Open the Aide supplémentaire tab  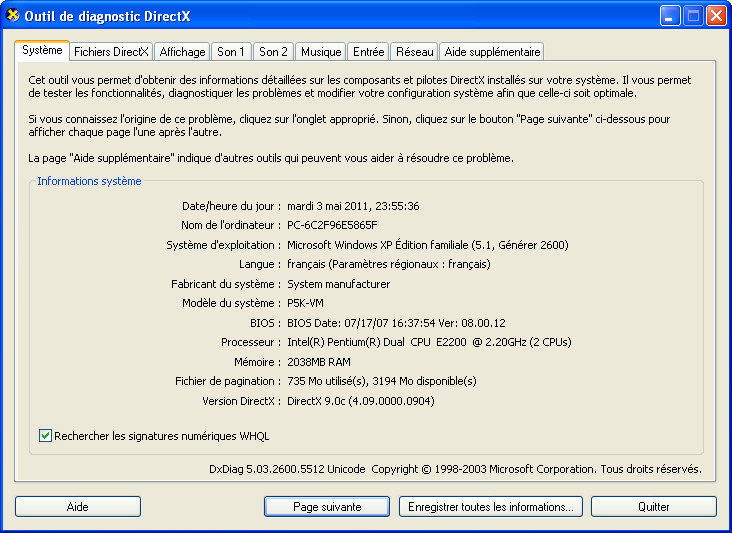[492, 52]
